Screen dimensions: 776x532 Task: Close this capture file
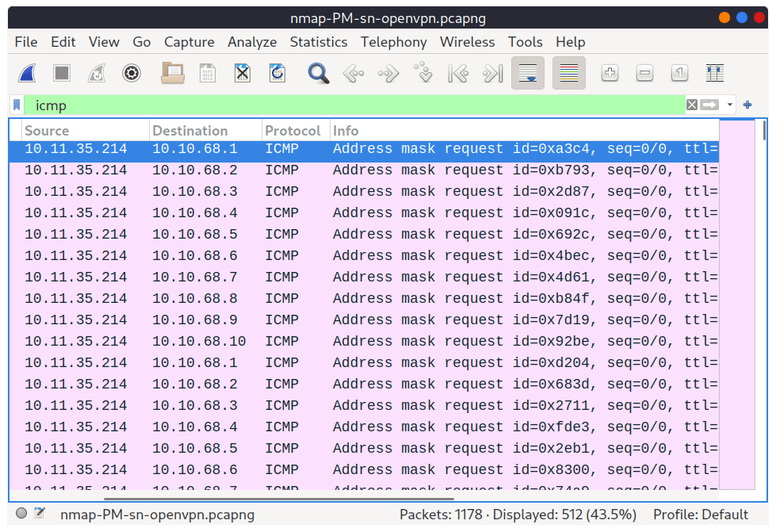point(242,73)
